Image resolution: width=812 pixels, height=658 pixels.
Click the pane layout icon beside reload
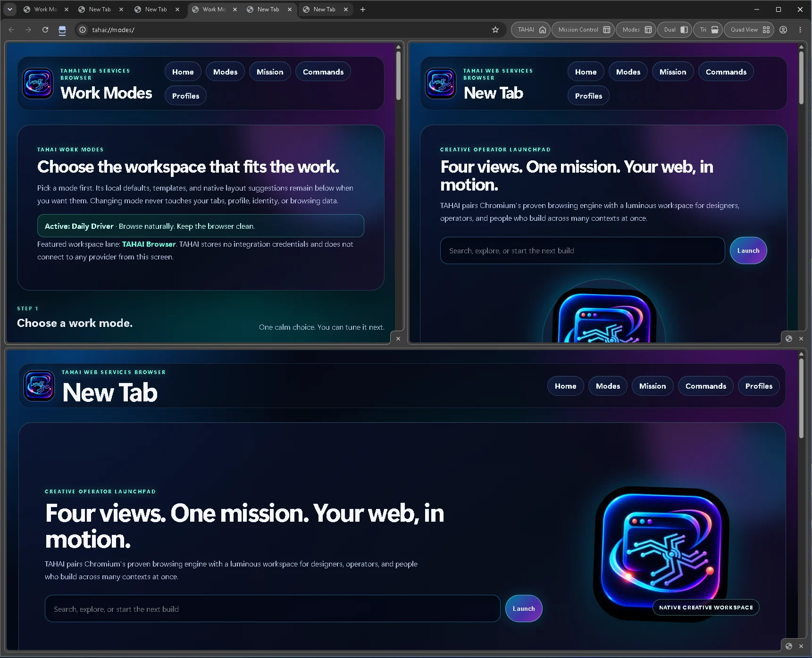[62, 30]
